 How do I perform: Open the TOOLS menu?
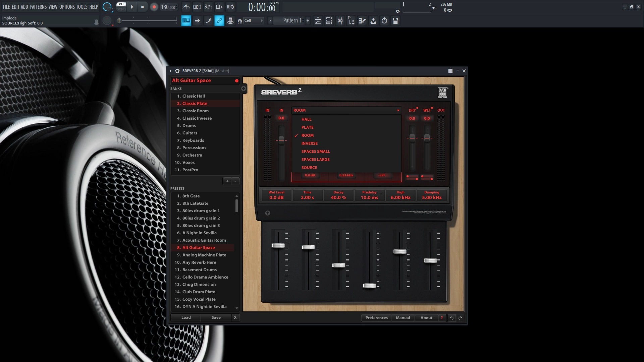click(x=82, y=7)
